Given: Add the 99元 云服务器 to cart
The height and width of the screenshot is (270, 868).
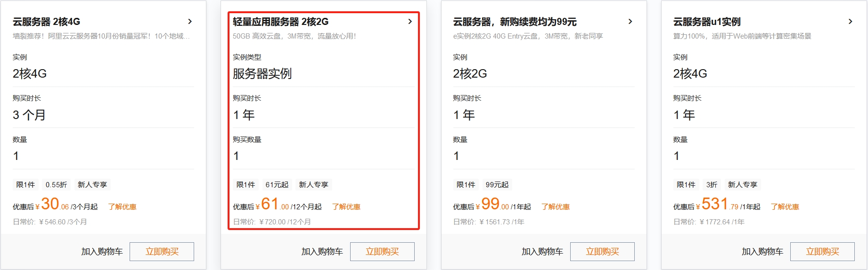Looking at the screenshot, I should coord(542,252).
